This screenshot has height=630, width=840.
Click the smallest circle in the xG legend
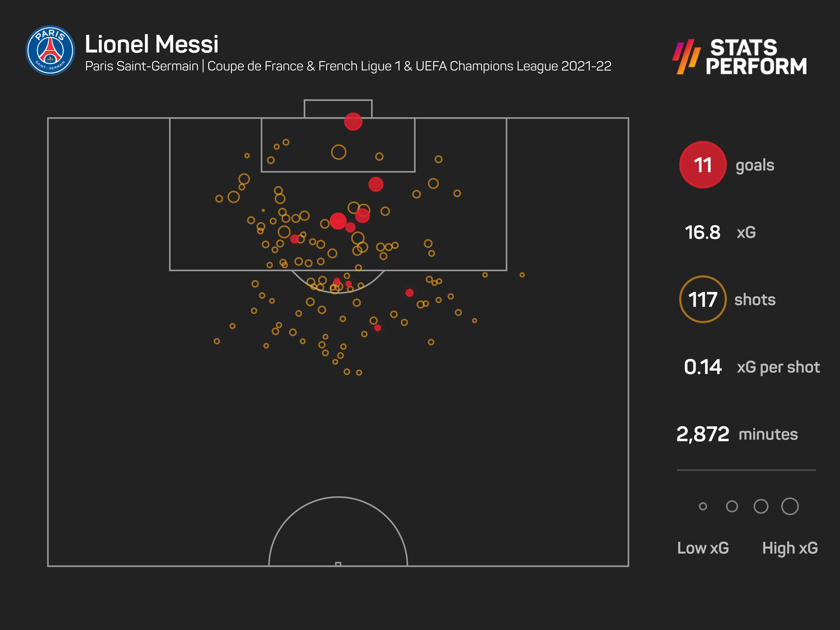(x=703, y=506)
